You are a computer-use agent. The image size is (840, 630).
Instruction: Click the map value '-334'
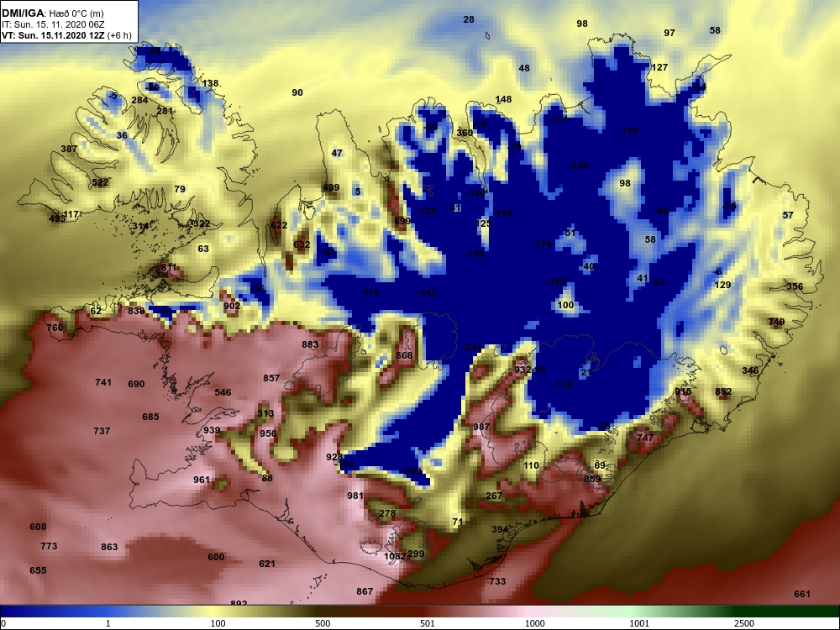pyautogui.click(x=472, y=348)
